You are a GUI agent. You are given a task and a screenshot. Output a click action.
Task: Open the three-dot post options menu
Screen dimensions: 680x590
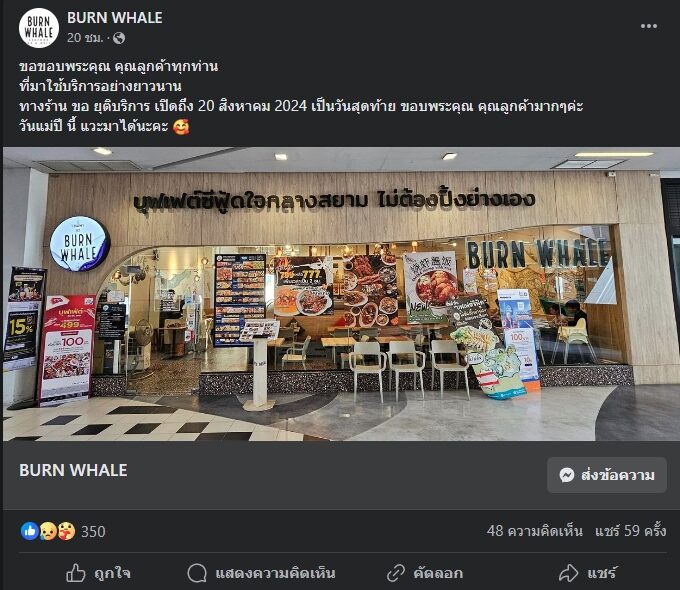click(649, 26)
